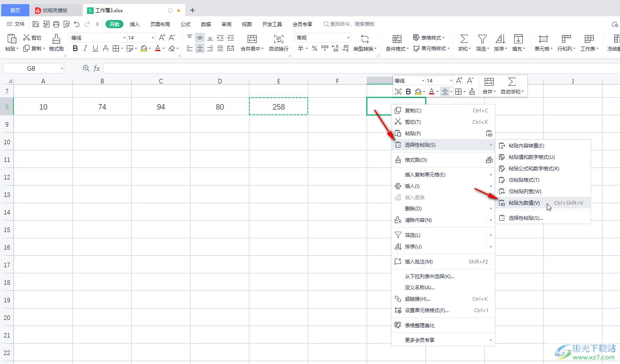Open the Cell Style (单元格样式) dropdown
Viewport: 620px width, 364px height.
pos(448,49)
